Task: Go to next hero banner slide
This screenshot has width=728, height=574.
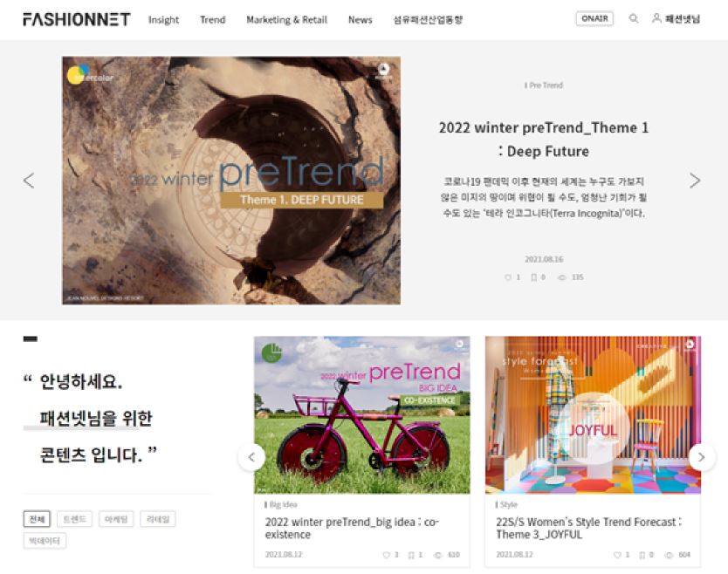Action: pyautogui.click(x=695, y=181)
